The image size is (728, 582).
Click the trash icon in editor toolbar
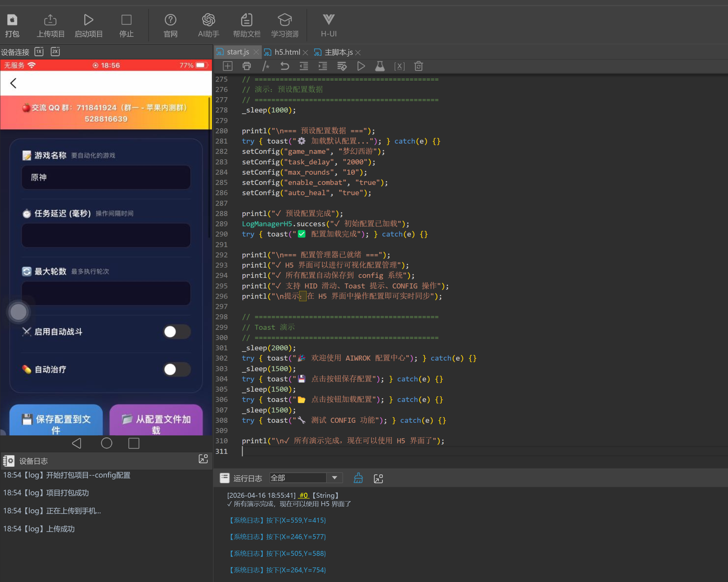pyautogui.click(x=418, y=66)
